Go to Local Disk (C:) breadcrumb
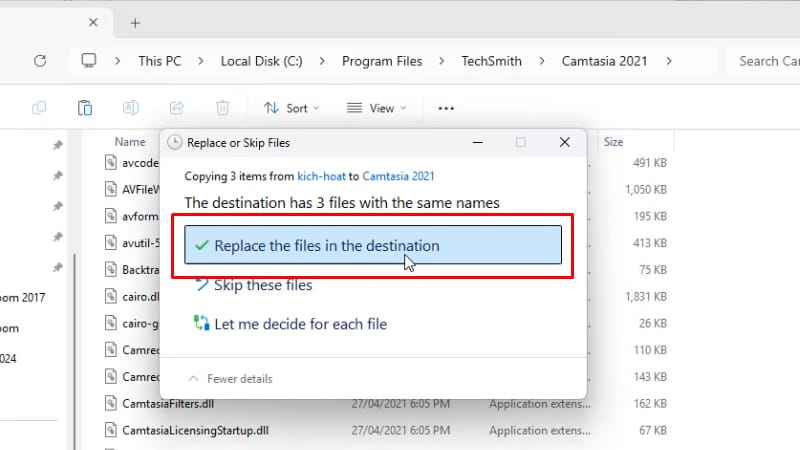Screen dimensions: 800x450 point(261,61)
